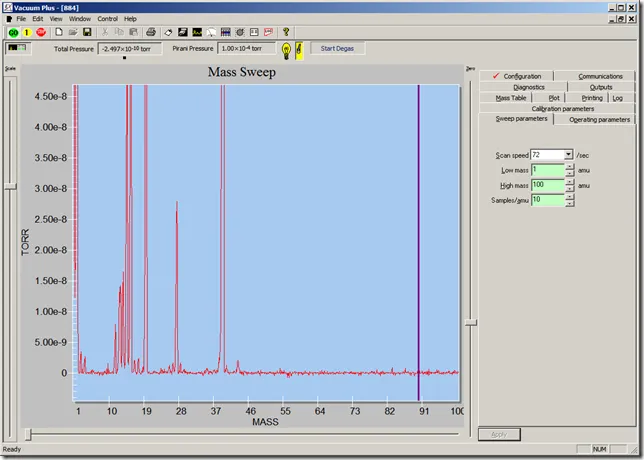Open the Edit menu
644x460 pixels.
click(x=38, y=19)
